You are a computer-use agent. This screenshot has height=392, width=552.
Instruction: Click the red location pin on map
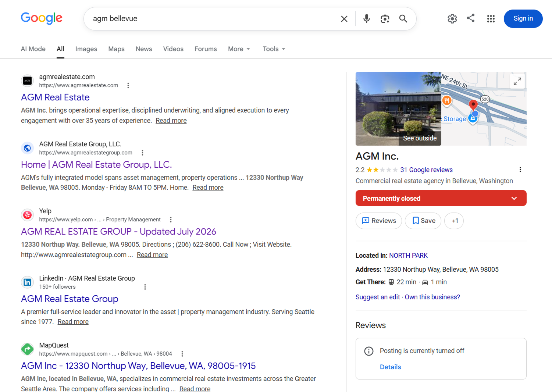[473, 104]
